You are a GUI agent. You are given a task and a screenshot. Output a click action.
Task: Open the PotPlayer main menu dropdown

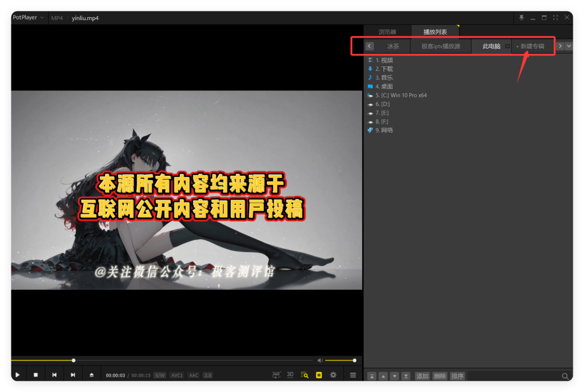pyautogui.click(x=28, y=17)
